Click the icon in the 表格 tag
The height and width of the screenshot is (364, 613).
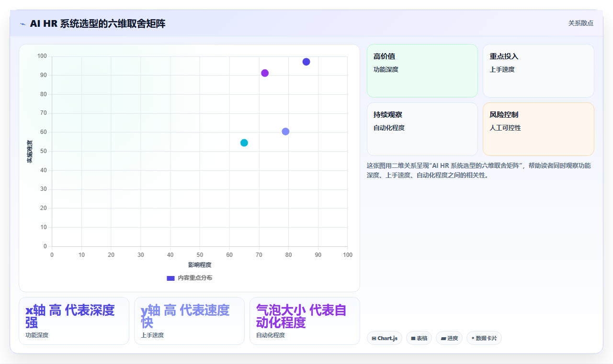413,339
